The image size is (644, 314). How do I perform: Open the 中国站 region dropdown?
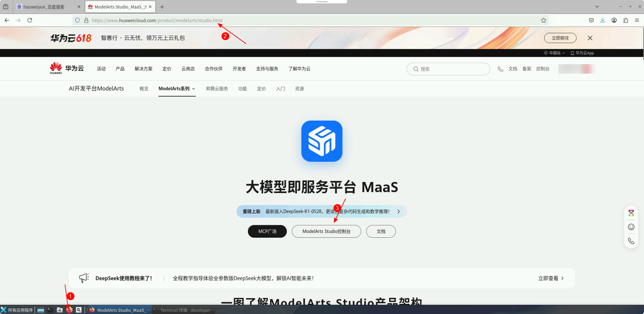554,53
